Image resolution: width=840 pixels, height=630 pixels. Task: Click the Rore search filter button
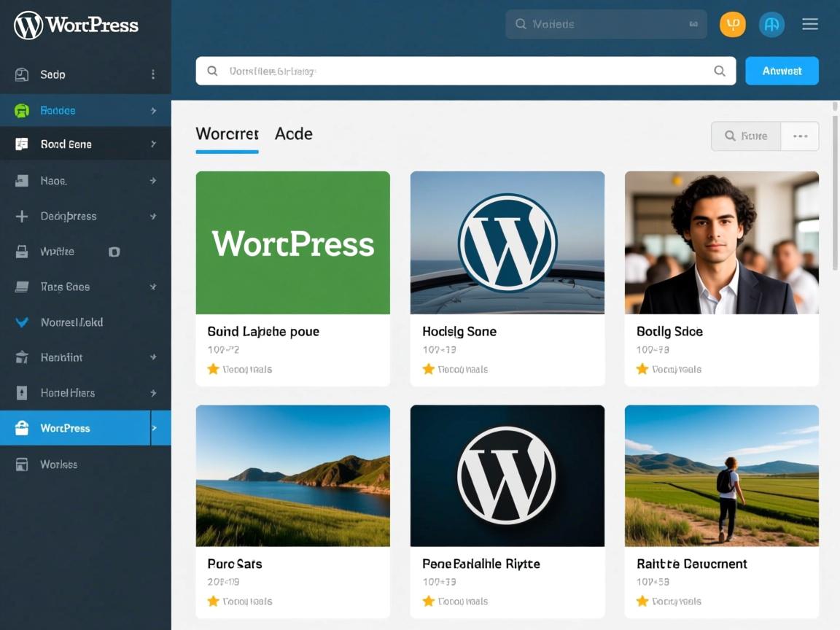746,136
